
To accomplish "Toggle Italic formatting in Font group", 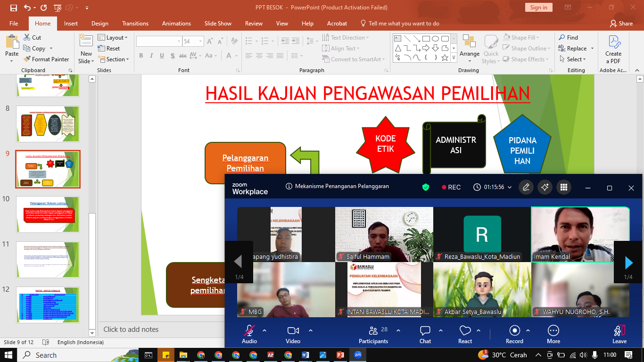I will pyautogui.click(x=151, y=56).
